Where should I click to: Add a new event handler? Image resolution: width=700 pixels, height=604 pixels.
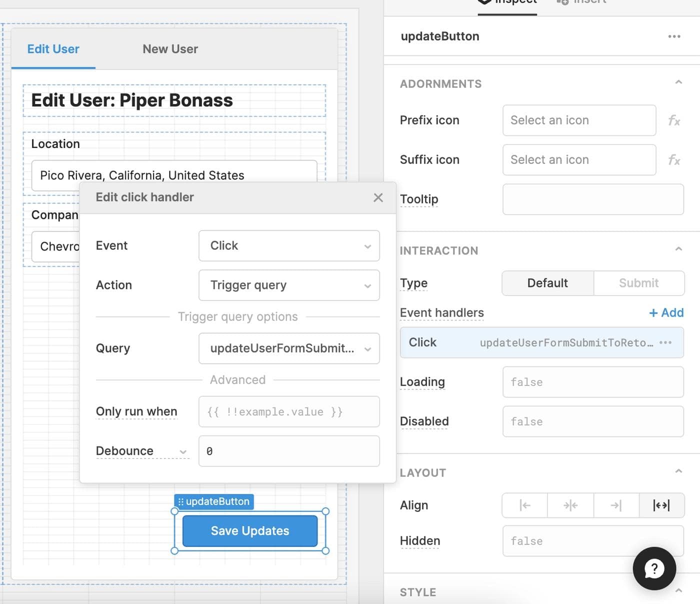(666, 312)
